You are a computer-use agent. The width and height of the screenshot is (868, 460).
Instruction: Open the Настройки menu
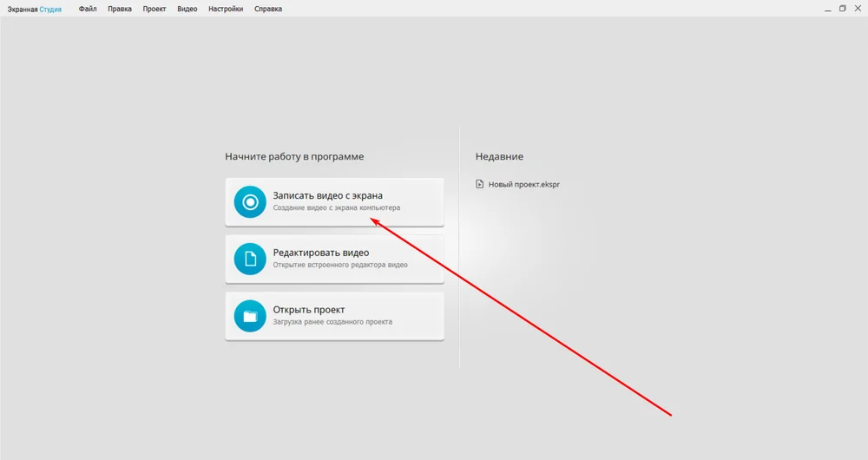(x=226, y=9)
